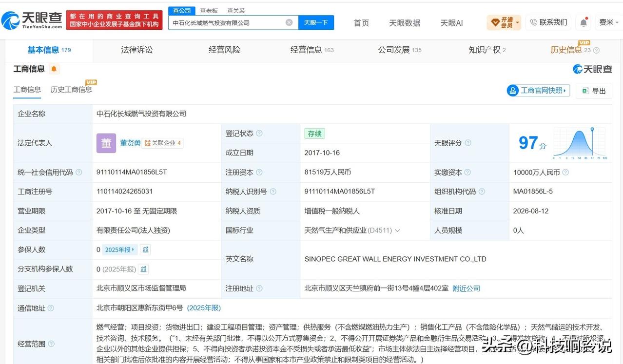Click help icon next to 通信地址
The width and height of the screenshot is (623, 364).
pyautogui.click(x=51, y=308)
